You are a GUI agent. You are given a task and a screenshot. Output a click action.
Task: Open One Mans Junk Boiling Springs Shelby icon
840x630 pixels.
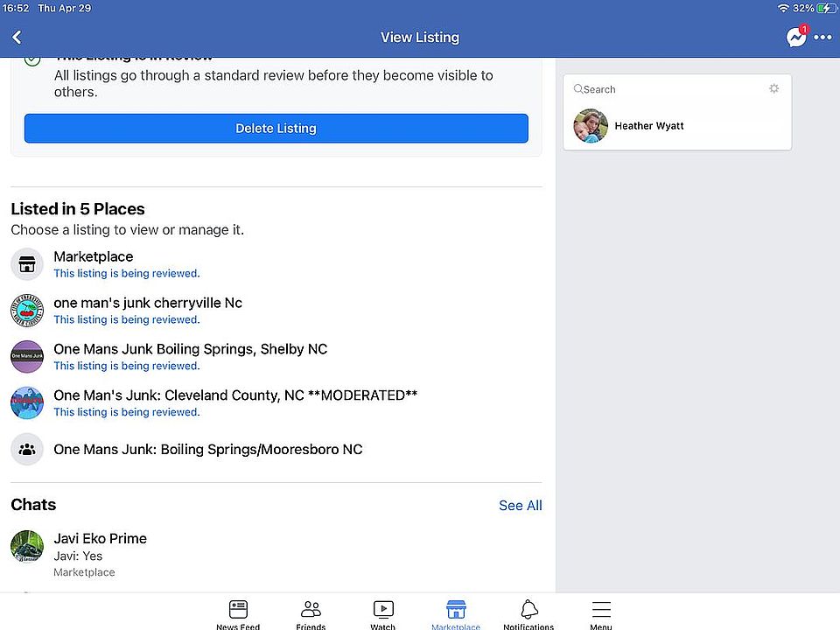point(27,356)
